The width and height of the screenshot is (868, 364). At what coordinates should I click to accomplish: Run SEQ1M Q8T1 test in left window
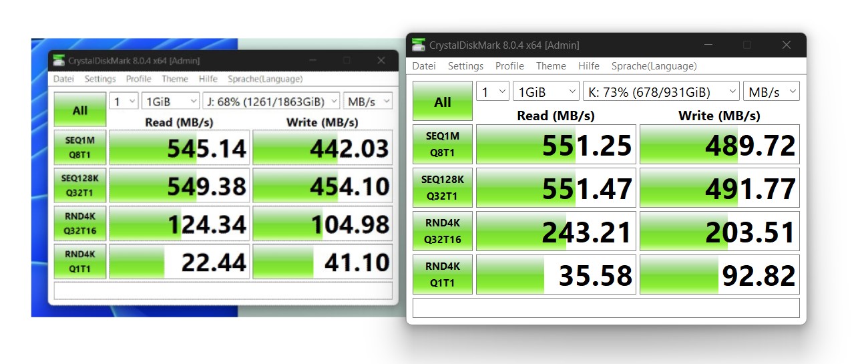point(80,147)
